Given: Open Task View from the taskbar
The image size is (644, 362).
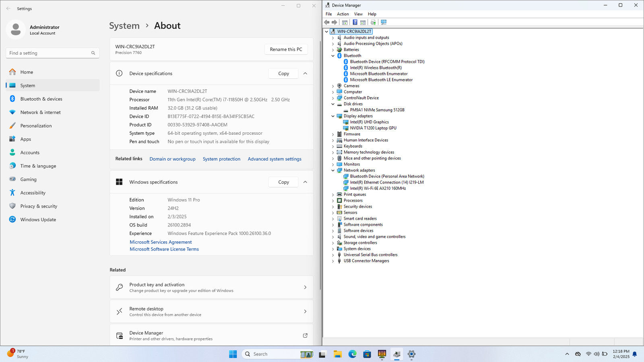Looking at the screenshot, I should coord(322,354).
